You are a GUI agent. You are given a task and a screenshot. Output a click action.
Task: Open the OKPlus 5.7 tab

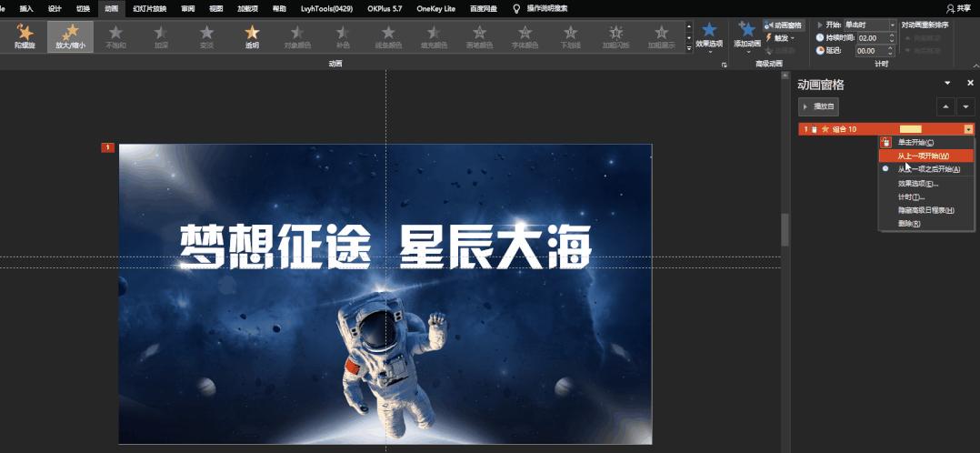point(385,9)
